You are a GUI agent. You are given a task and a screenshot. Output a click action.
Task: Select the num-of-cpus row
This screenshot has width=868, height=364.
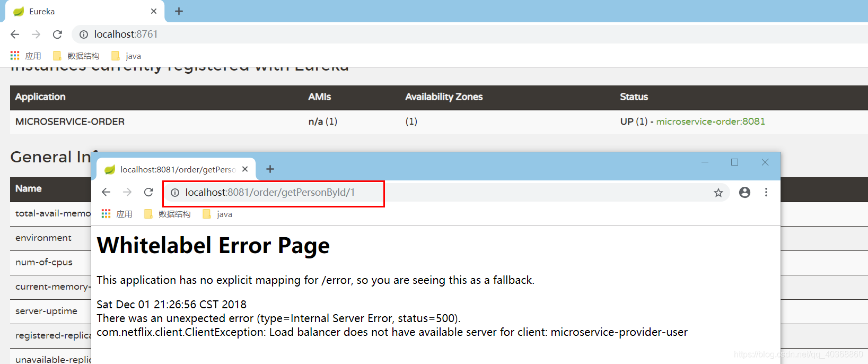tap(50, 263)
